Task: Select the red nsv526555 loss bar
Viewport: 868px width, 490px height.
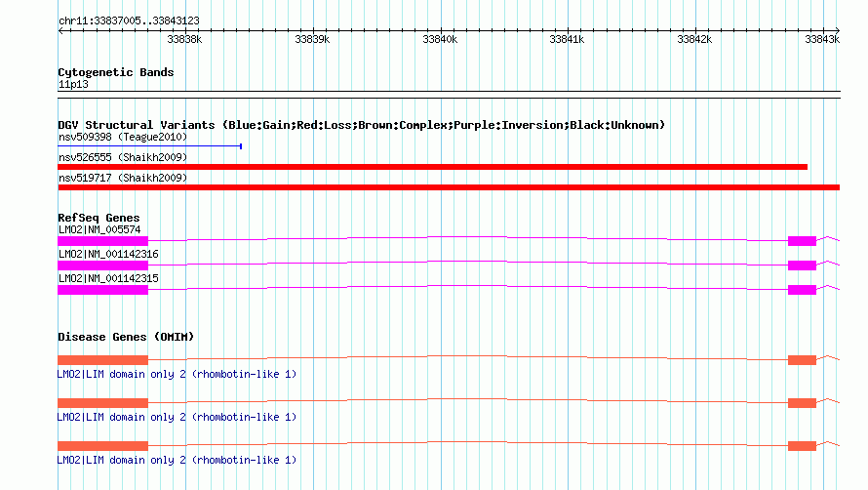Action: tap(432, 167)
